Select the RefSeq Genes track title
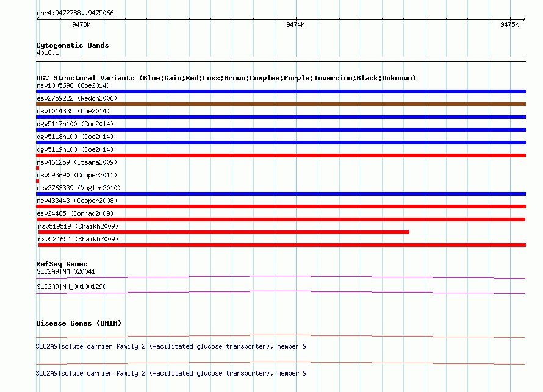The width and height of the screenshot is (543, 392). coord(62,264)
